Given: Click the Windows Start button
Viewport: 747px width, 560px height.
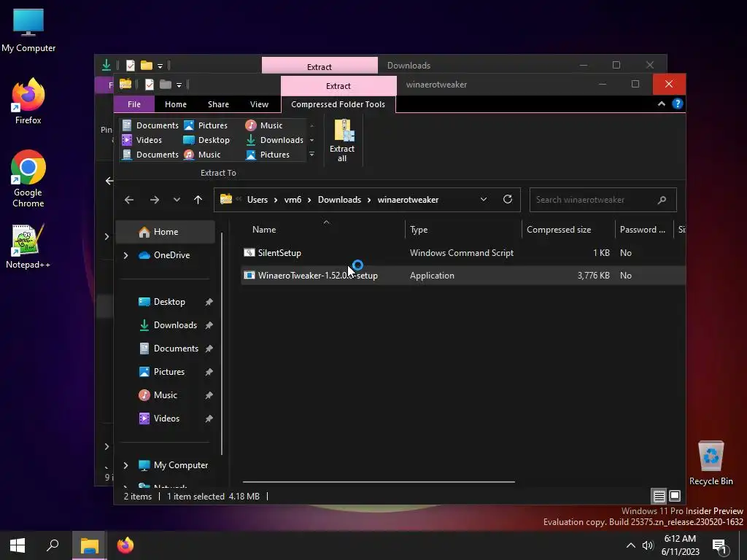Looking at the screenshot, I should tap(18, 545).
